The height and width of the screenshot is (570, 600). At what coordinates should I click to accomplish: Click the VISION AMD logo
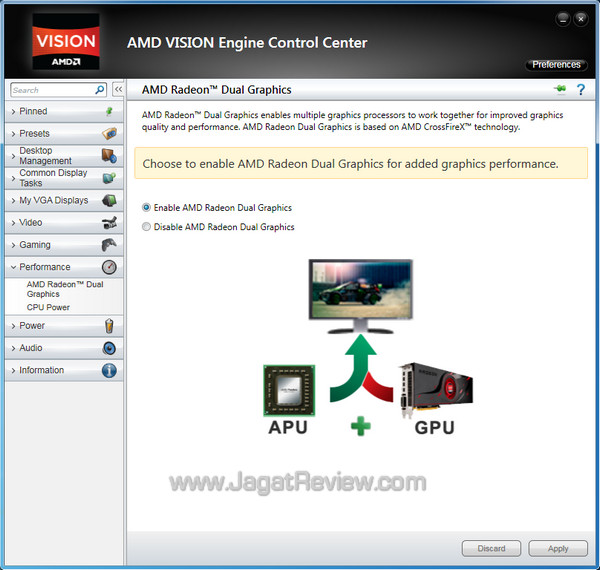66,41
